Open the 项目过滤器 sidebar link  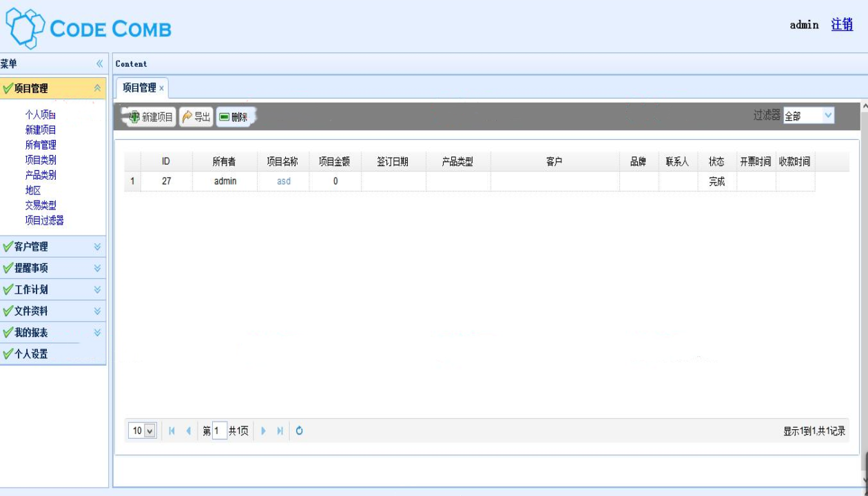point(45,220)
